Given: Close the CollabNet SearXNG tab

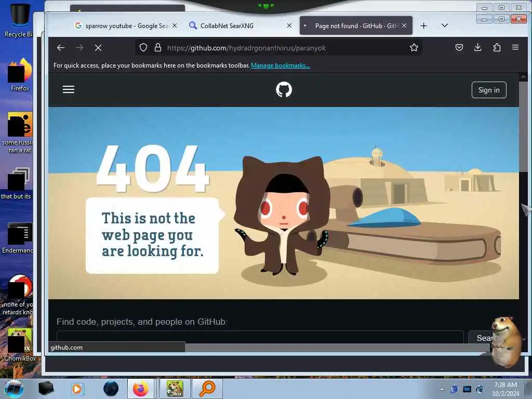Looking at the screenshot, I should pos(289,25).
